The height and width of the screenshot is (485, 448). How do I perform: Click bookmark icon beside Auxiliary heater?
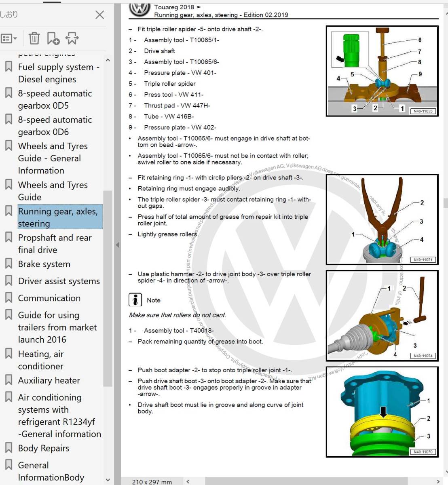click(8, 380)
